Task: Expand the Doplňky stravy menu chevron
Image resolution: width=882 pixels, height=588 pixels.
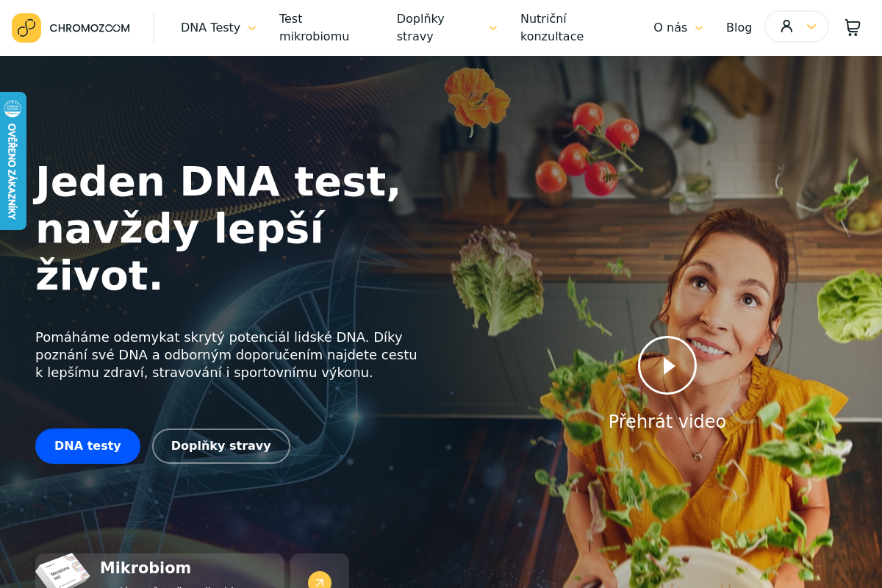Action: tap(493, 28)
